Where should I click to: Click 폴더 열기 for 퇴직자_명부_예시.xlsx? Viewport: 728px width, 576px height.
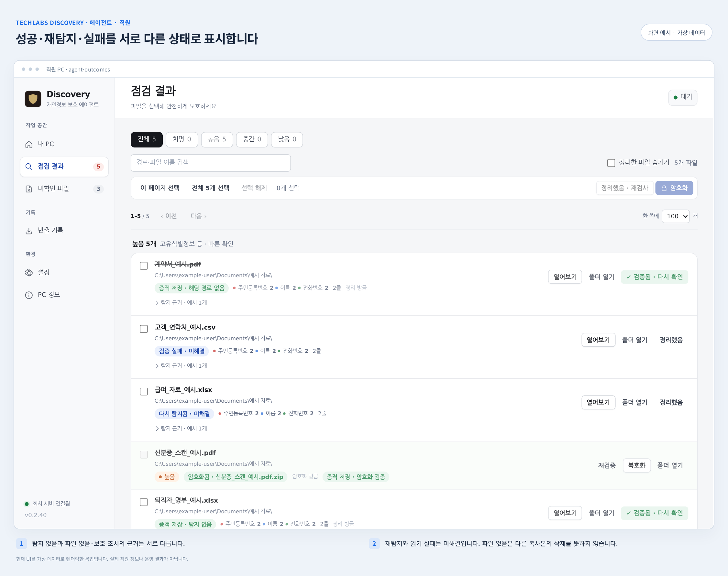click(601, 513)
